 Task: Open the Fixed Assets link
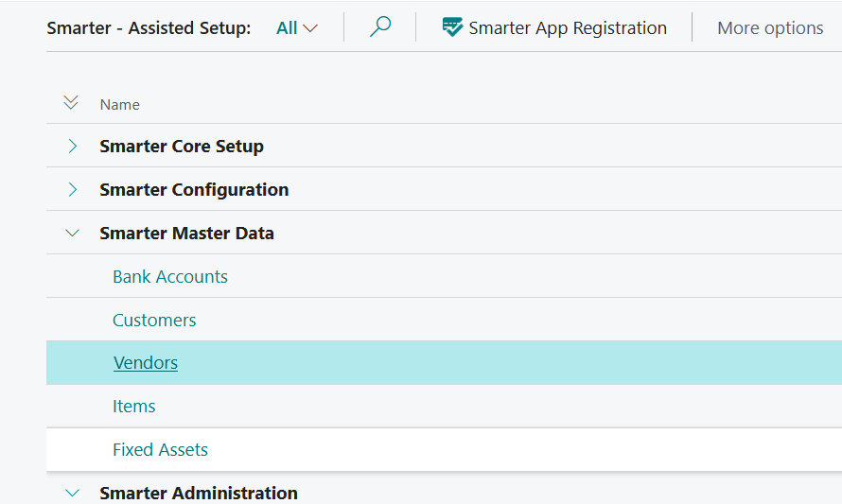160,450
